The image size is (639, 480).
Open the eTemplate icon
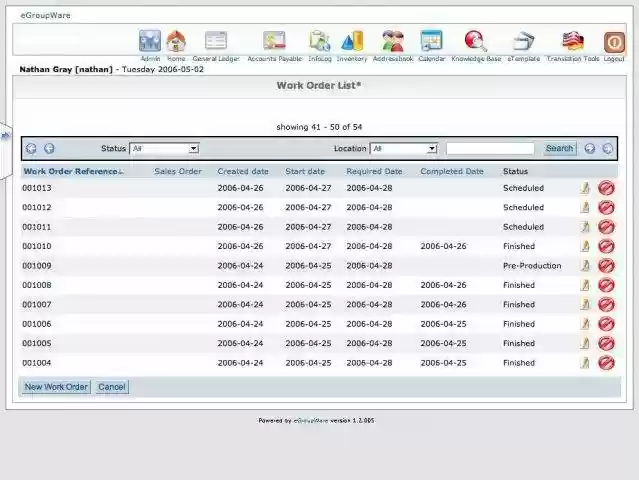click(x=524, y=41)
